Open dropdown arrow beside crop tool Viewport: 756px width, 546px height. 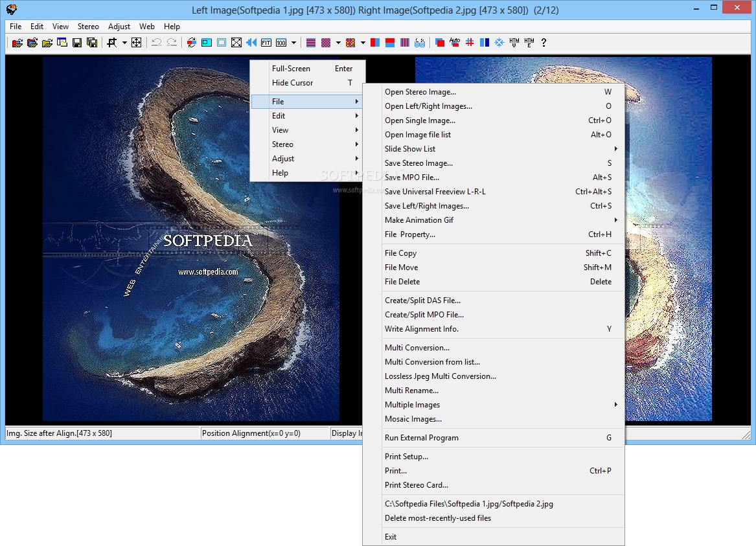(x=124, y=42)
